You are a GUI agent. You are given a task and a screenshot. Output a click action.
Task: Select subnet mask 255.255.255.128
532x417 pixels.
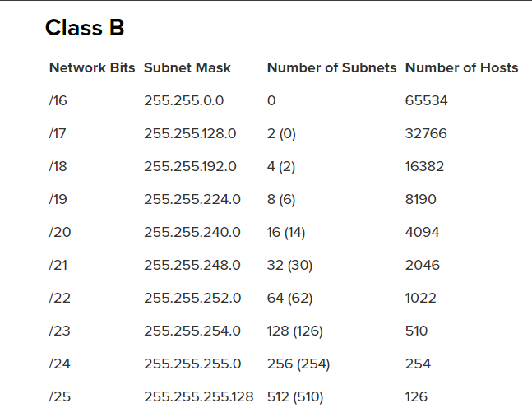click(198, 397)
